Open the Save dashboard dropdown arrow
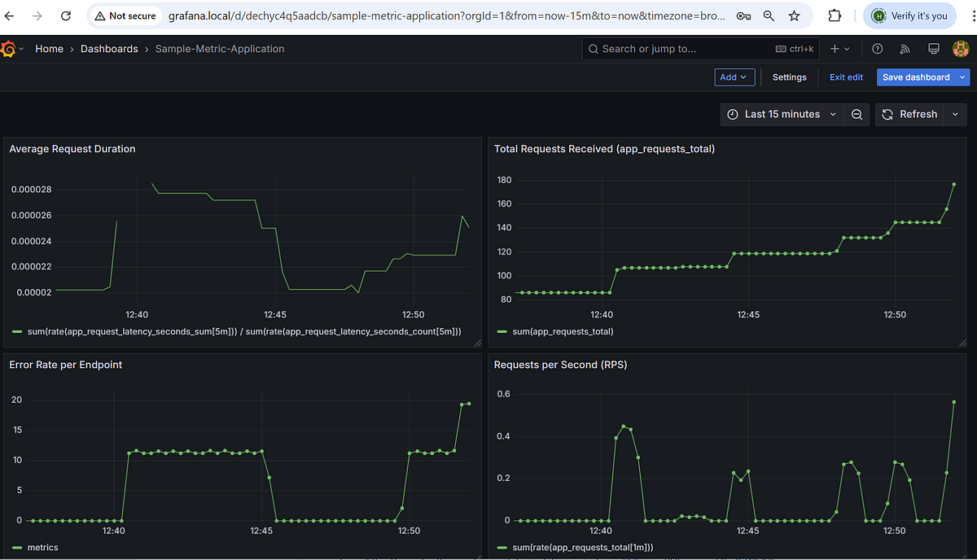Screen dimensions: 977x560 click(962, 77)
